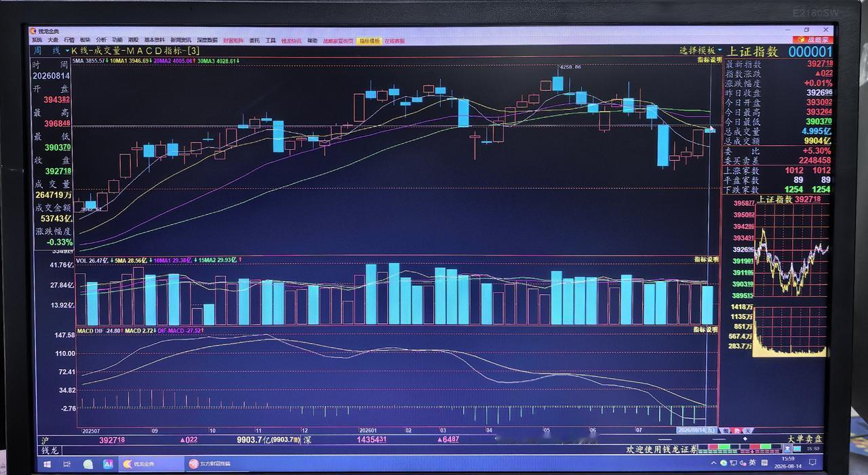This screenshot has height=475, width=868.
Task: Open the 钱龙快讯 menu
Action: pyautogui.click(x=292, y=41)
